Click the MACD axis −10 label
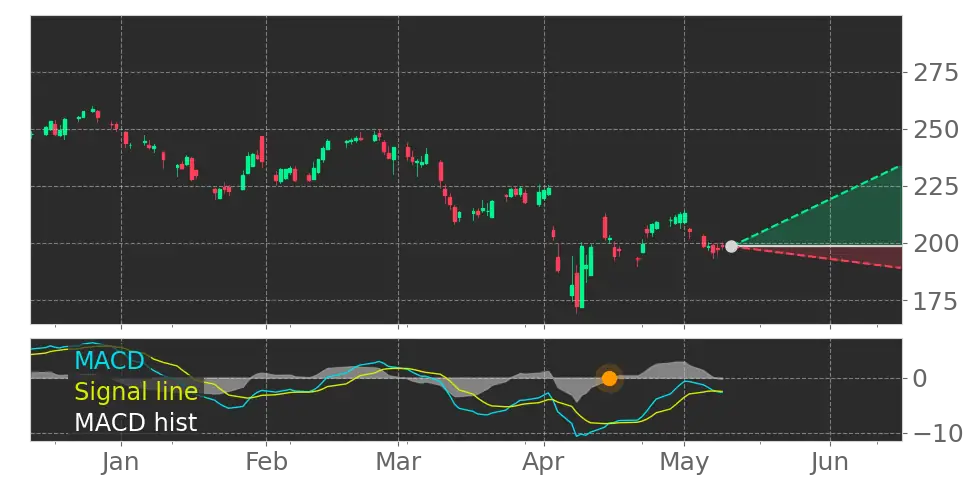This screenshot has width=972, height=486. pyautogui.click(x=936, y=433)
